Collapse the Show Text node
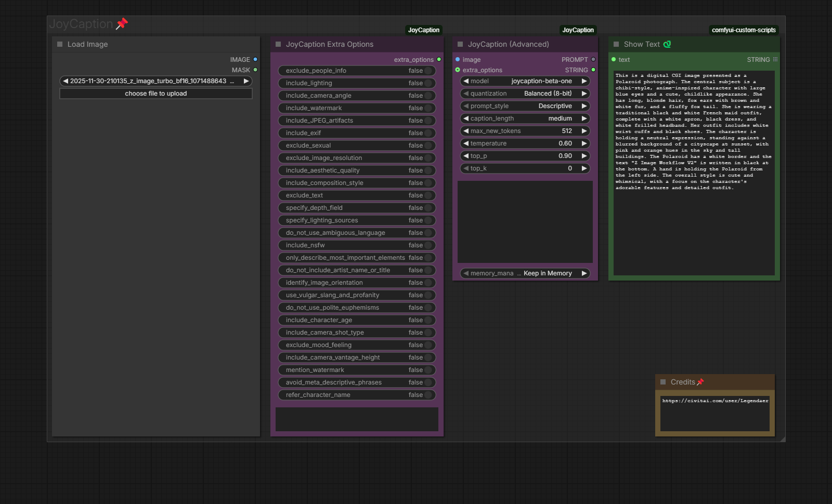The width and height of the screenshot is (832, 504). click(x=616, y=44)
